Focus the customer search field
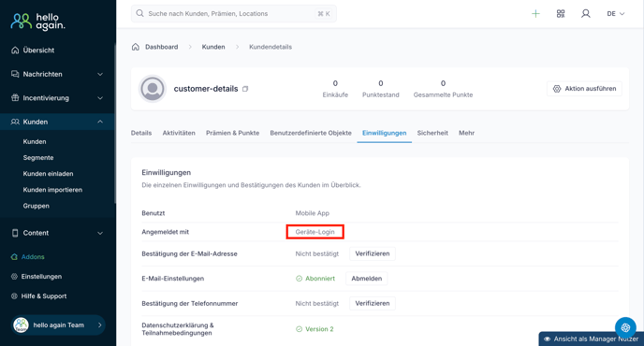This screenshot has width=644, height=346. [234, 13]
